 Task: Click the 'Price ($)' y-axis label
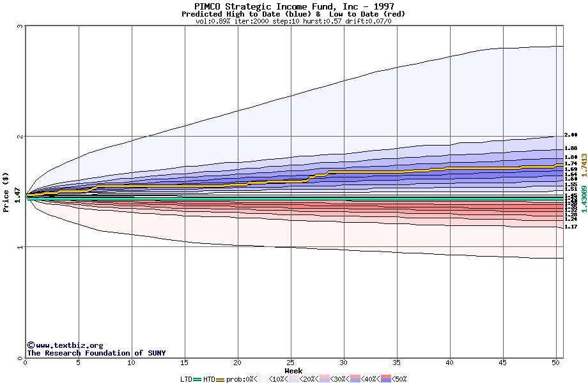5,192
